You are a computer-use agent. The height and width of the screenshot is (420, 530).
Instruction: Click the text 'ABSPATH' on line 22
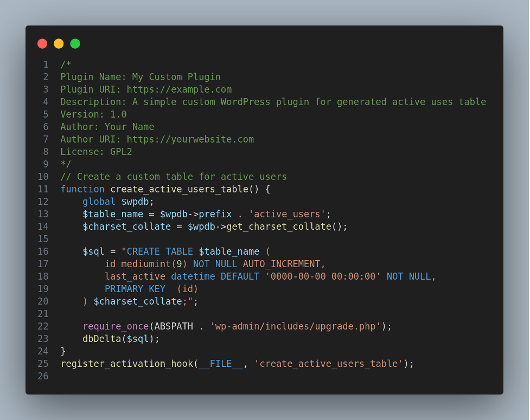tap(174, 327)
